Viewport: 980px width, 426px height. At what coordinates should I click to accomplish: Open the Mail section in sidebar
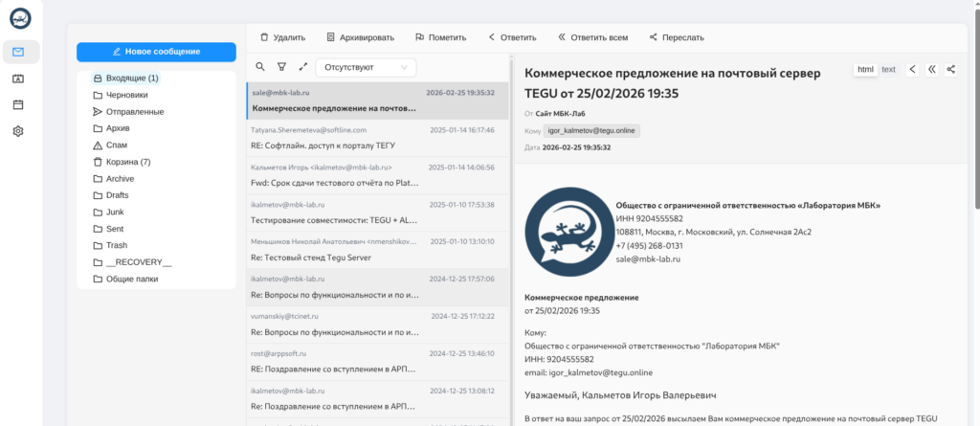[x=19, y=52]
